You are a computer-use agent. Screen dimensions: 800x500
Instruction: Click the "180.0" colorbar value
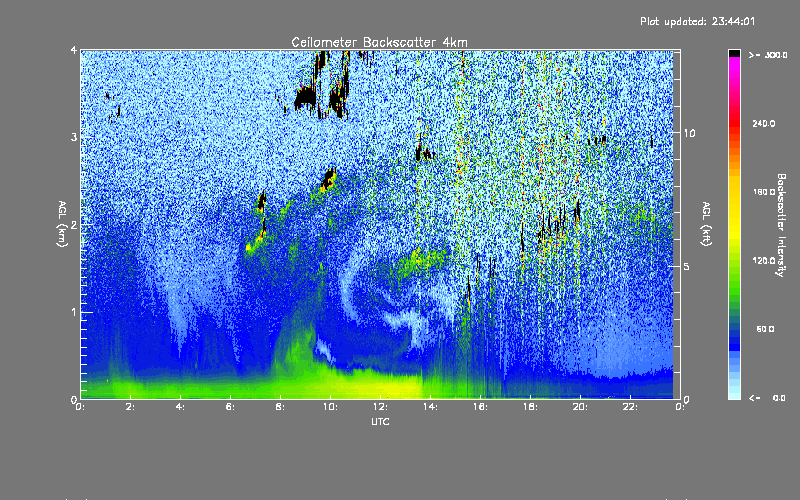pyautogui.click(x=764, y=192)
